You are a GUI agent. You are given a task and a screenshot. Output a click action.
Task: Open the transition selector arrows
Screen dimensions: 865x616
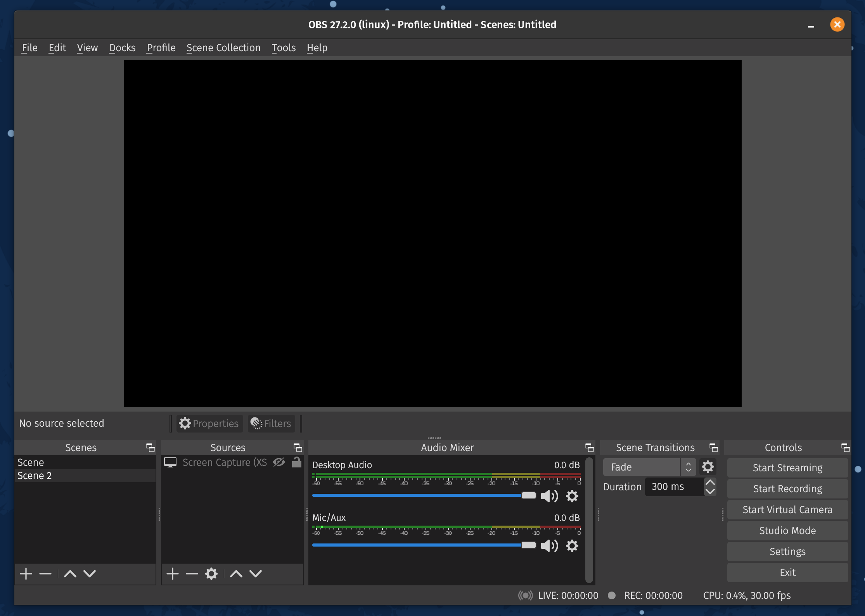pyautogui.click(x=688, y=467)
